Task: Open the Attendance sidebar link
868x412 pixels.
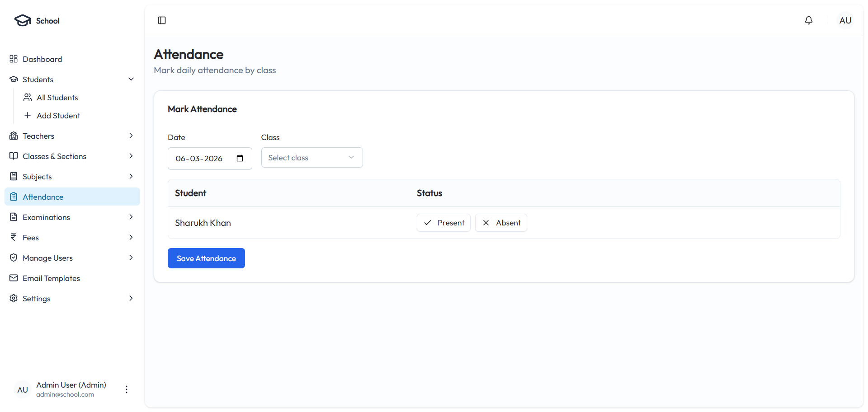Action: [x=43, y=197]
